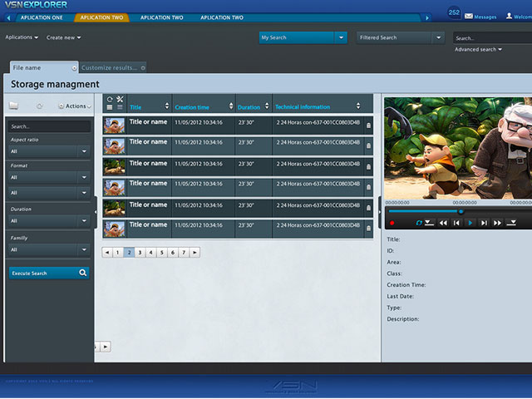Delete the last row with its trash icon

(368, 229)
